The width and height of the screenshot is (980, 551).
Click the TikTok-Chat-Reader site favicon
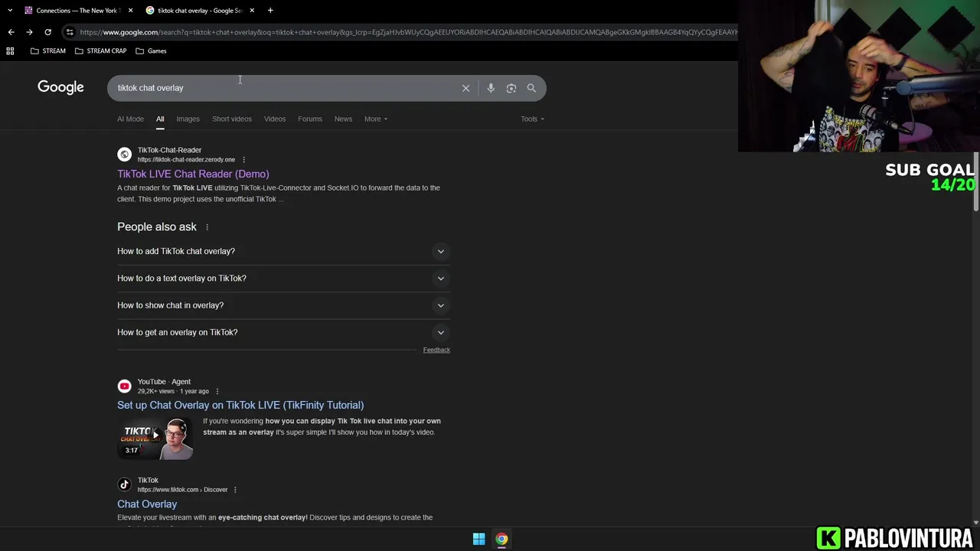point(124,155)
